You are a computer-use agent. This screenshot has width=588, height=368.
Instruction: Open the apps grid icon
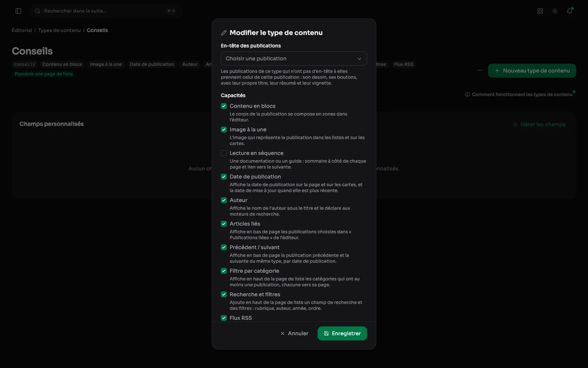click(x=540, y=11)
